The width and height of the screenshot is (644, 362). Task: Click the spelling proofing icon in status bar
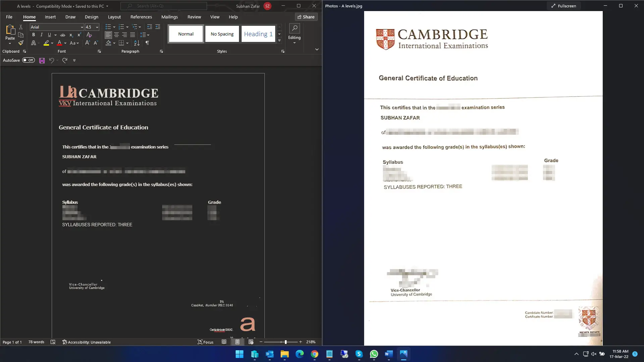point(53,342)
